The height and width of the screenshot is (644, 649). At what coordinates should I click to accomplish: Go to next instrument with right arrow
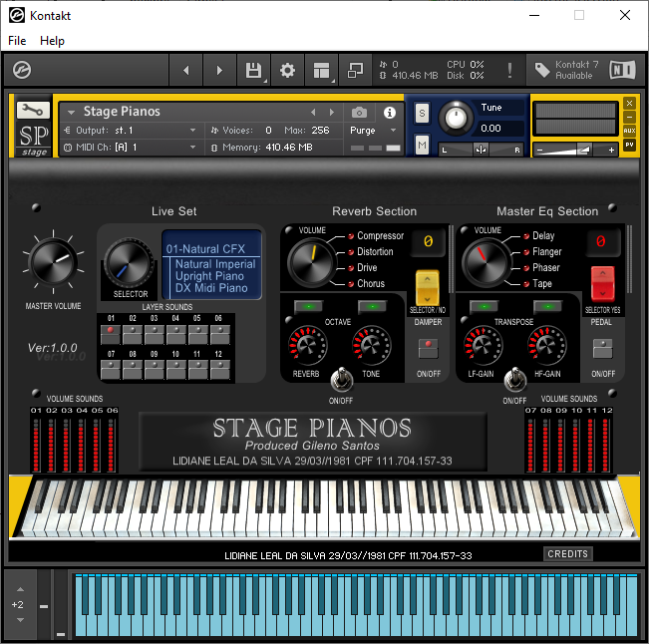pyautogui.click(x=219, y=71)
